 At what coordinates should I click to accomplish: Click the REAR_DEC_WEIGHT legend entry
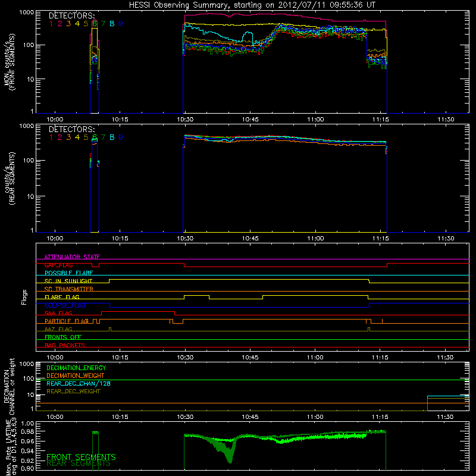pos(73,392)
